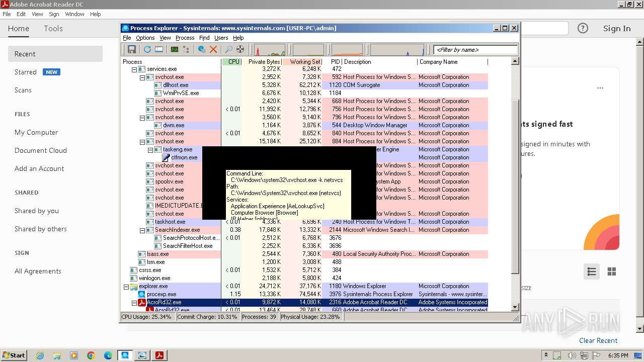The height and width of the screenshot is (362, 644).
Task: Click the Filter by name input field
Action: tap(475, 50)
